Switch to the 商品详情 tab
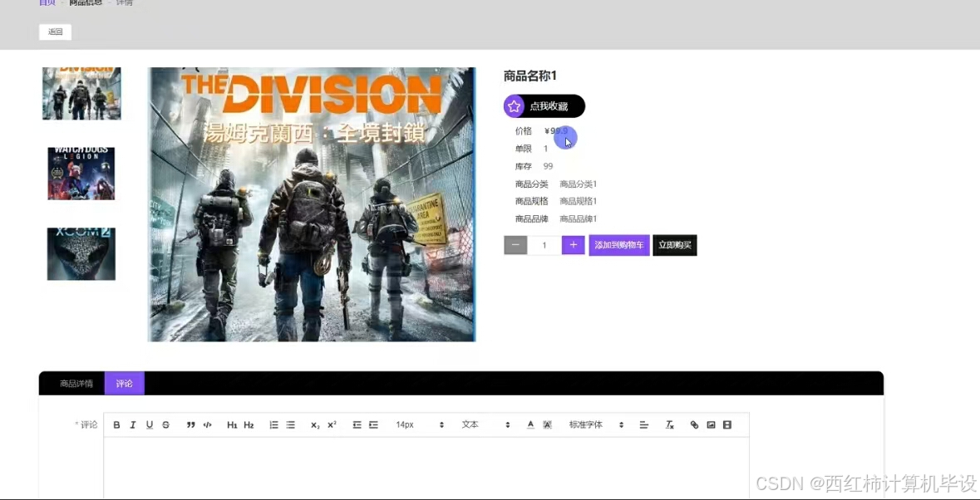 coord(76,384)
